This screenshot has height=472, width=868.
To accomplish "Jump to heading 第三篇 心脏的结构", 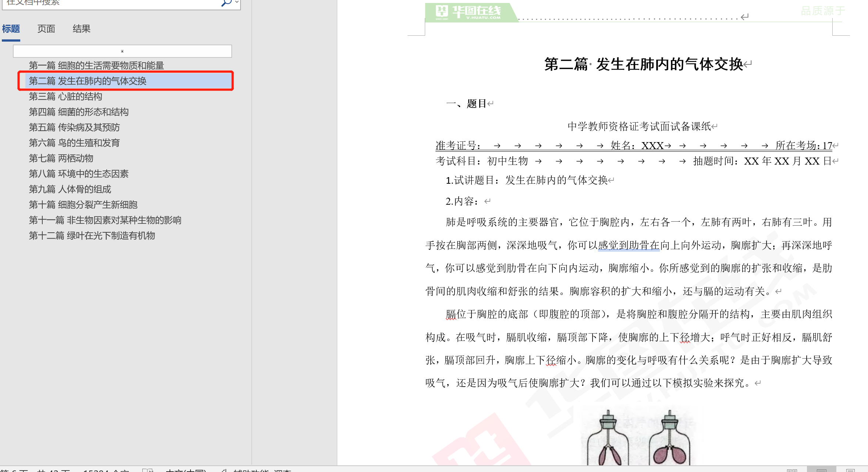I will point(65,96).
